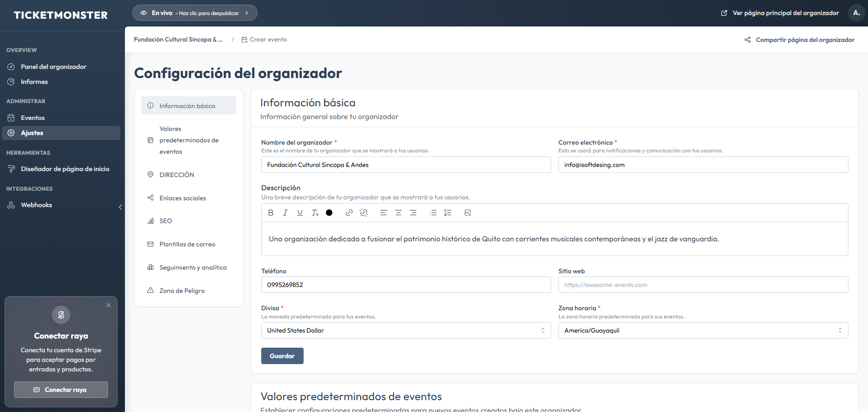Center-align the description text
Screen dimensions: 868x412
[398, 213]
